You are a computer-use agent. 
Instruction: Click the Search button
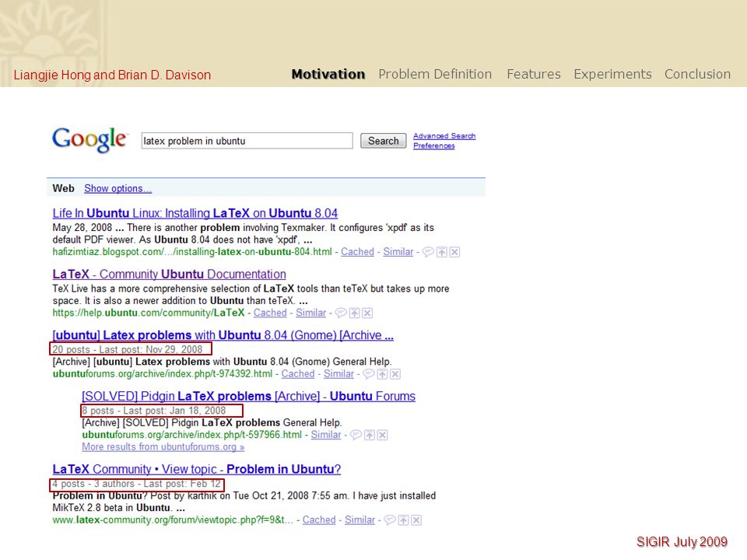click(x=383, y=141)
